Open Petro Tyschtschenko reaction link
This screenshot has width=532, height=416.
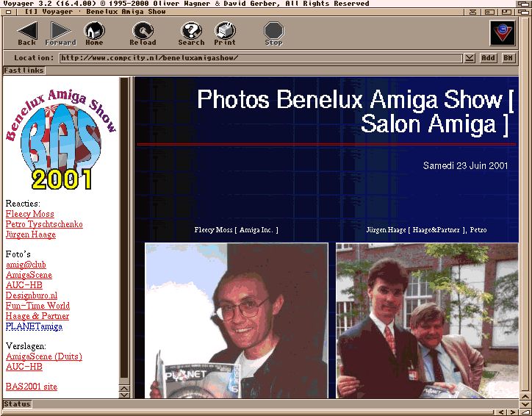click(44, 224)
